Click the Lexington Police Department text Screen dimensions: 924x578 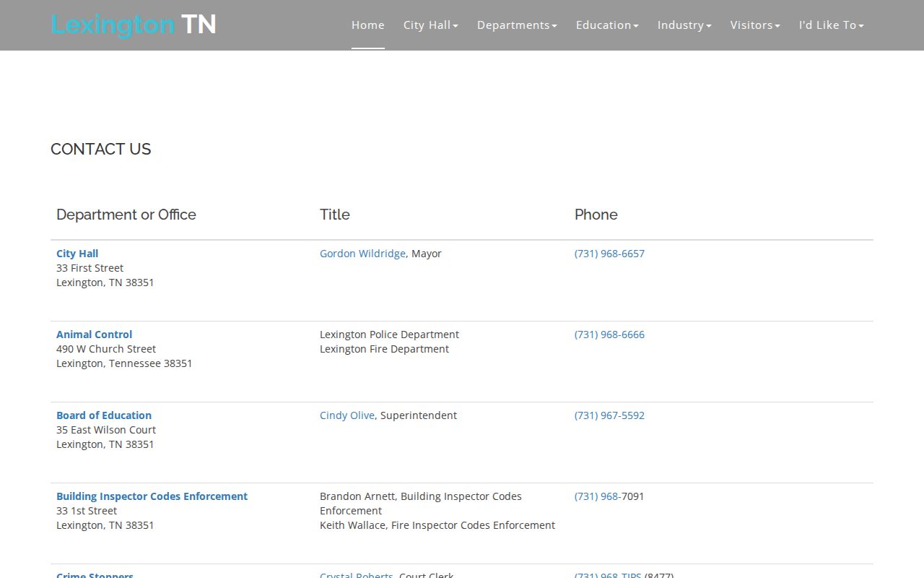389,335
